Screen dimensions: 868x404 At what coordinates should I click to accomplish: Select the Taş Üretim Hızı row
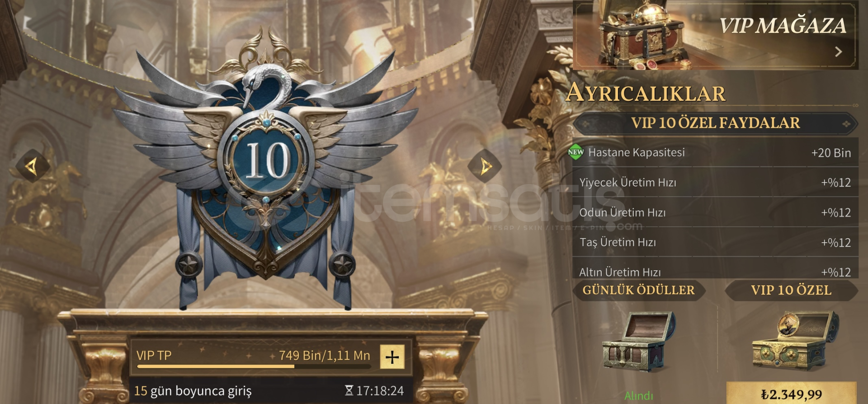[x=715, y=242]
